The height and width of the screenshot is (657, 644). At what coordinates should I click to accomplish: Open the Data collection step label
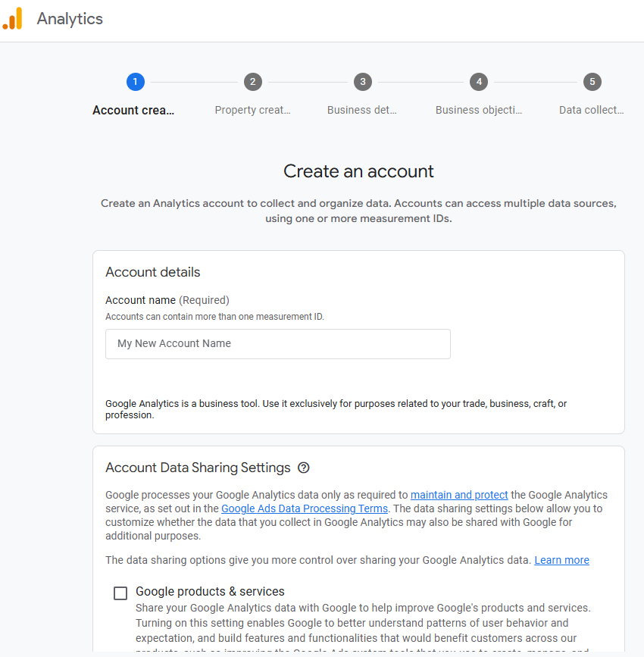tap(591, 110)
